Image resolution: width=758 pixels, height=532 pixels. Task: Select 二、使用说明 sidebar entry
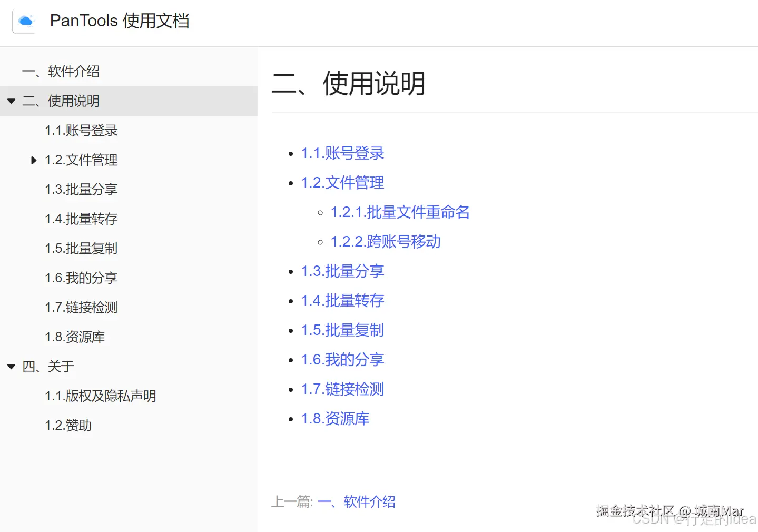(61, 101)
